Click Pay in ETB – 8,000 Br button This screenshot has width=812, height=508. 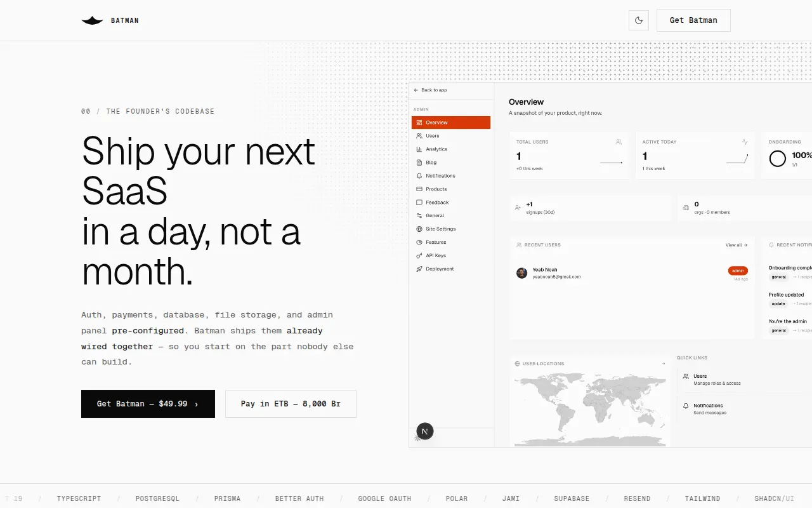pos(291,404)
